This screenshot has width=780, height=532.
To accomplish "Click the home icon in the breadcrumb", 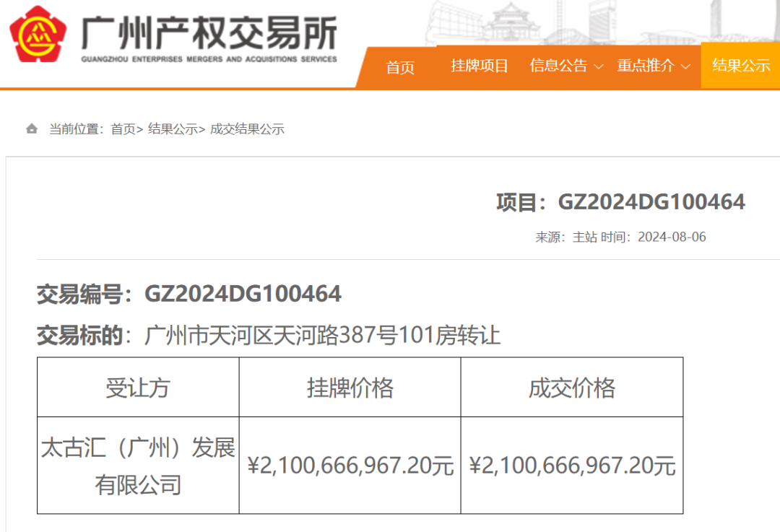I will tap(32, 129).
